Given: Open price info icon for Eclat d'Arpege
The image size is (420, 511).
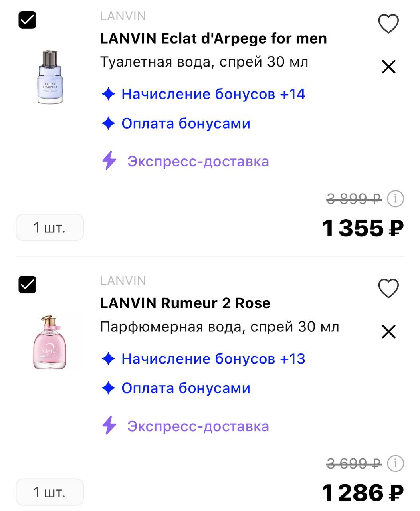Looking at the screenshot, I should tap(396, 198).
